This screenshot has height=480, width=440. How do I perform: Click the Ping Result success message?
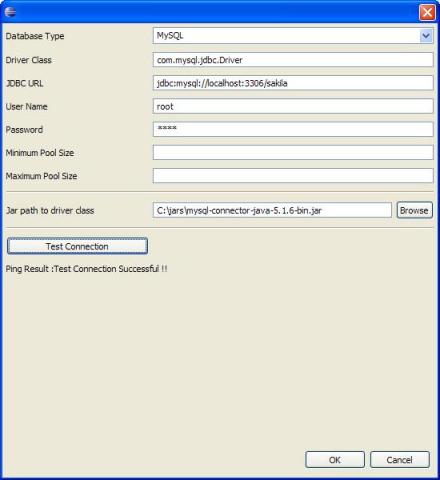(86, 269)
